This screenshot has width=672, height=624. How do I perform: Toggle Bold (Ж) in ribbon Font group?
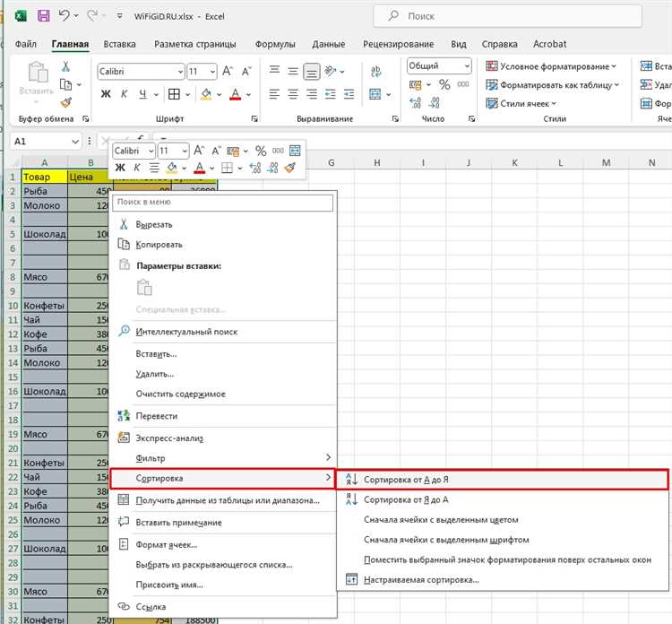point(106,94)
